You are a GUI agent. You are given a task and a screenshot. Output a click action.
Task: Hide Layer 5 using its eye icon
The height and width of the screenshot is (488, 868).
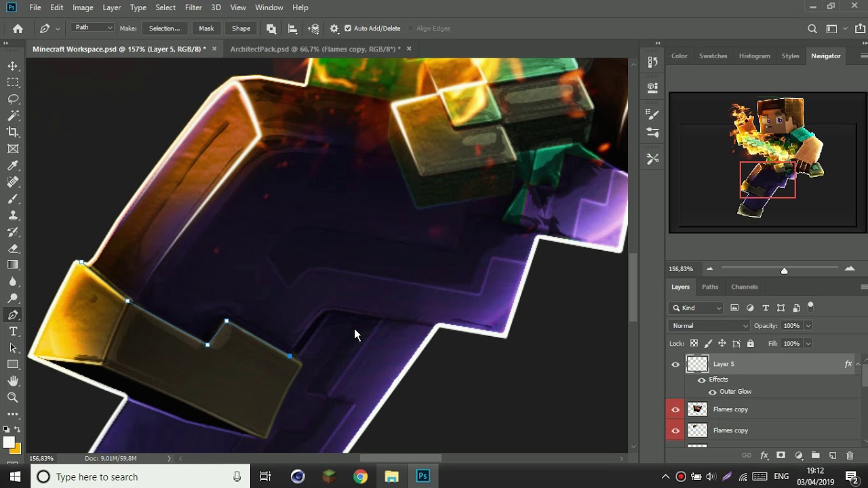[x=675, y=365]
